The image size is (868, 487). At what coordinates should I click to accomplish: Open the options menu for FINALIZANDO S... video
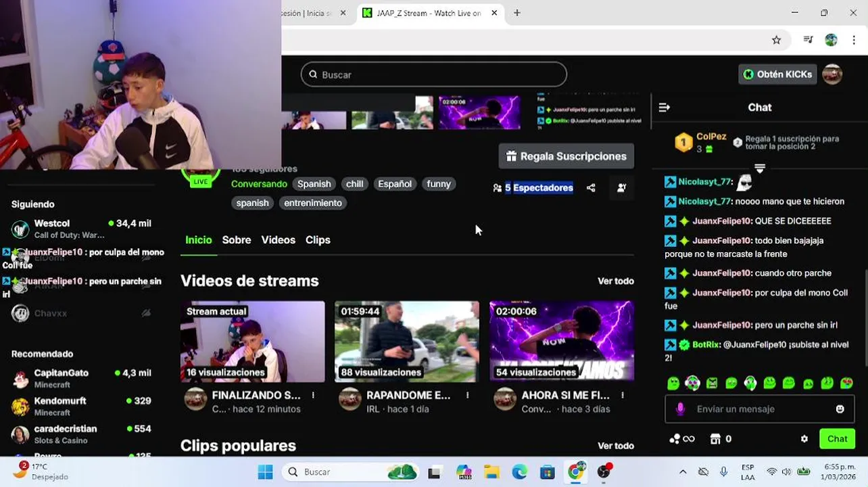pyautogui.click(x=313, y=396)
